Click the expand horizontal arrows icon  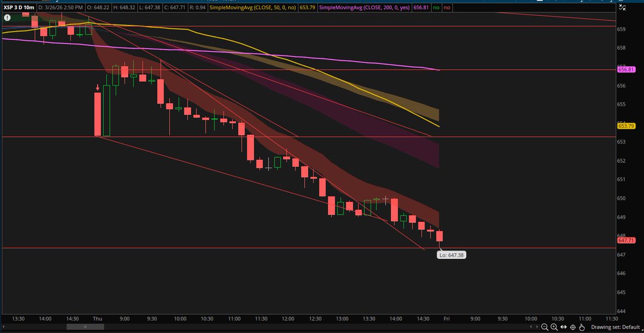click(x=563, y=327)
